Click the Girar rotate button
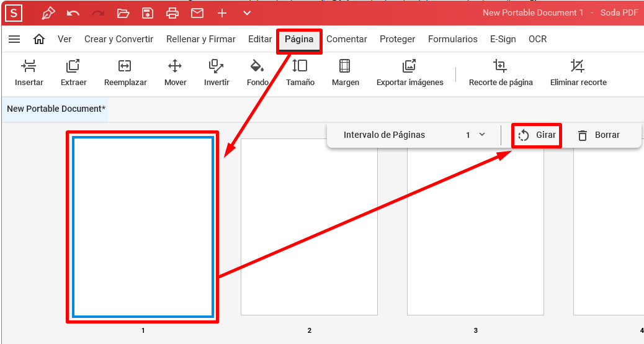This screenshot has width=644, height=344. tap(537, 135)
